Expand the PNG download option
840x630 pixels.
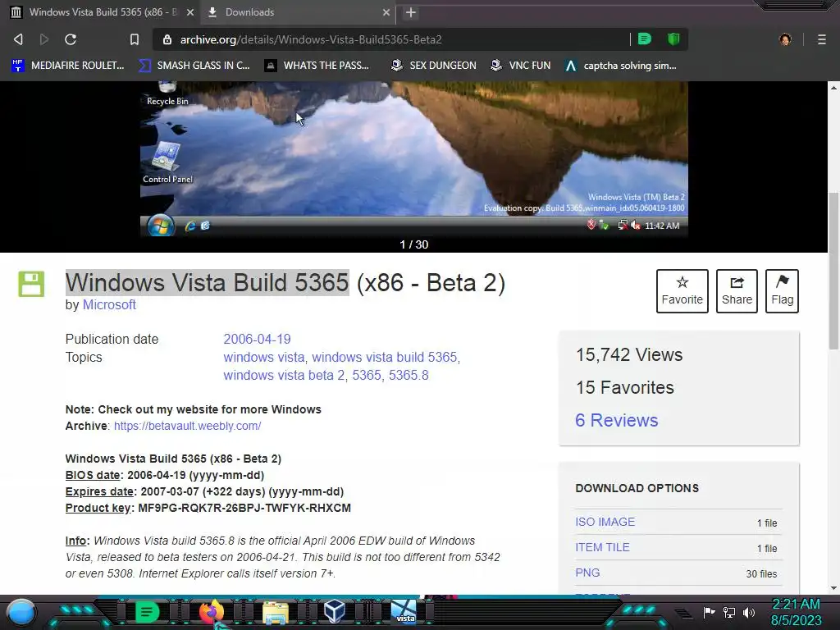(x=587, y=573)
